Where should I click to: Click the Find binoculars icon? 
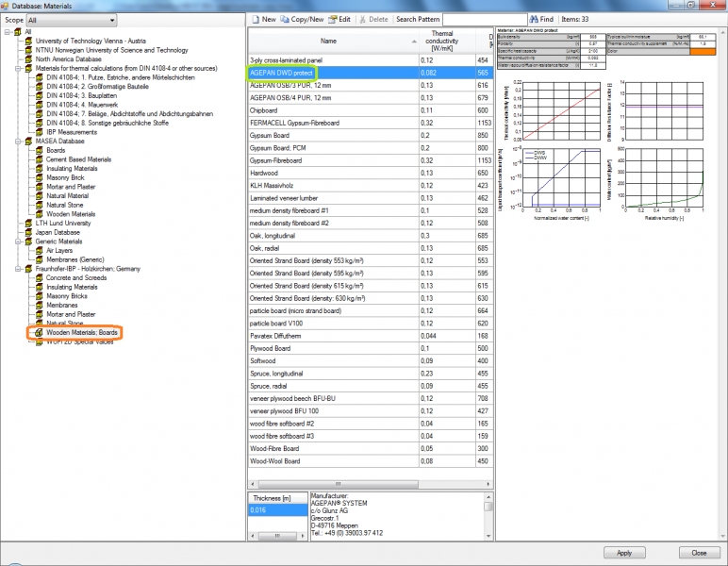pyautogui.click(x=533, y=19)
